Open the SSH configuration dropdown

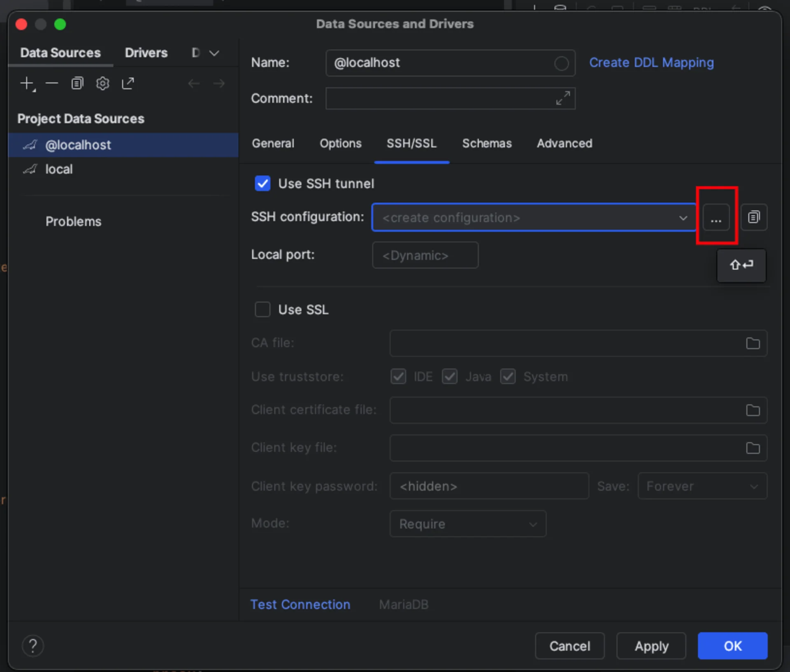pos(683,217)
